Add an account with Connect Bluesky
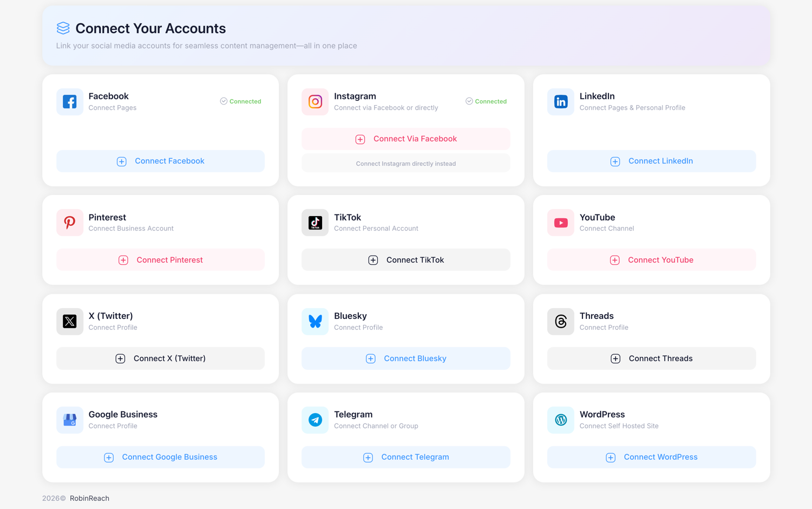Image resolution: width=812 pixels, height=509 pixels. pos(406,358)
